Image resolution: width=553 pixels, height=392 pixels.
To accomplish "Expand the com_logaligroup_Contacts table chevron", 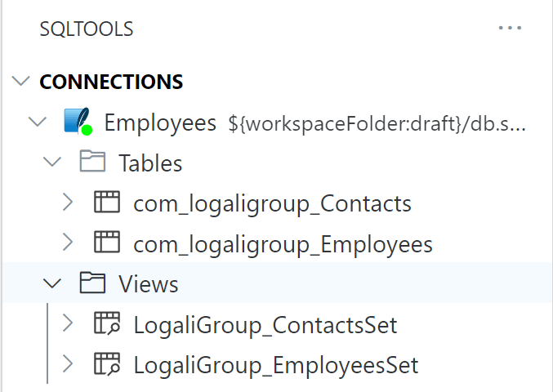I will click(67, 203).
